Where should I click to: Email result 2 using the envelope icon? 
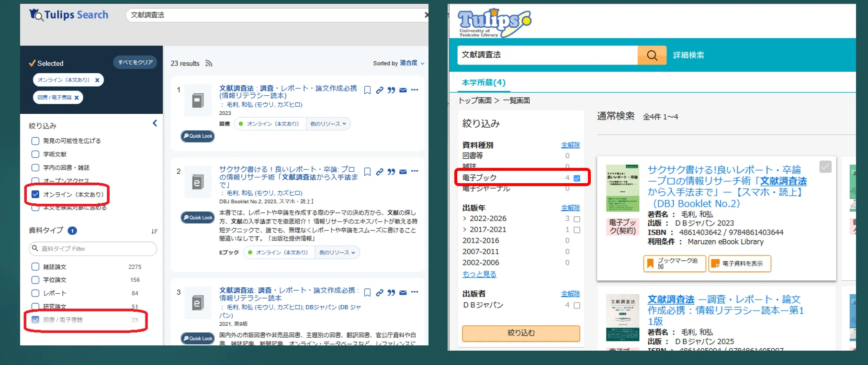coord(403,171)
